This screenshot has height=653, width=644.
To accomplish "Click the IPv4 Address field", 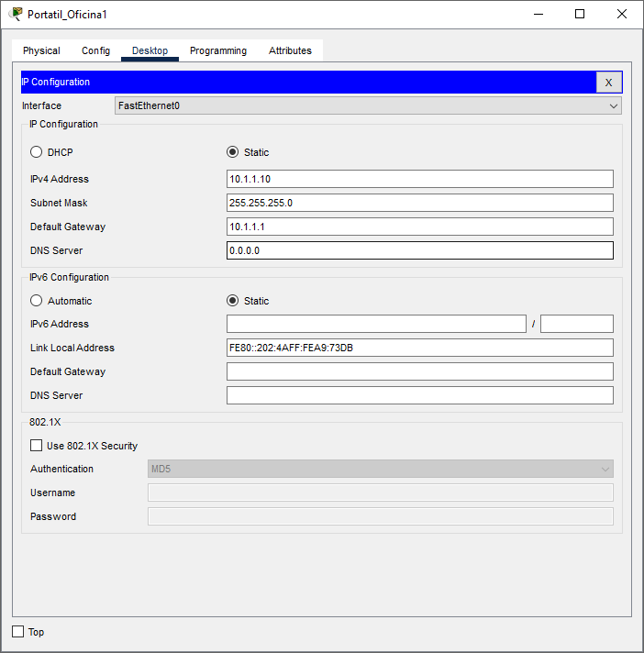I will coord(419,179).
